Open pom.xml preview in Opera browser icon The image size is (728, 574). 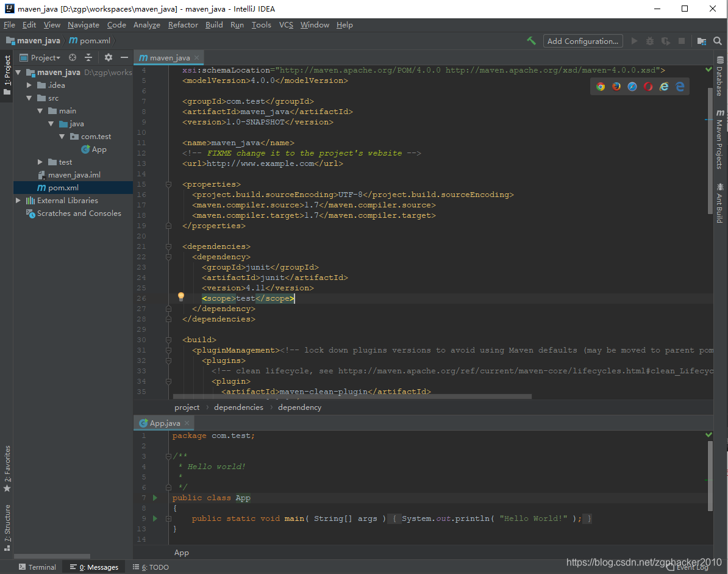tap(648, 87)
